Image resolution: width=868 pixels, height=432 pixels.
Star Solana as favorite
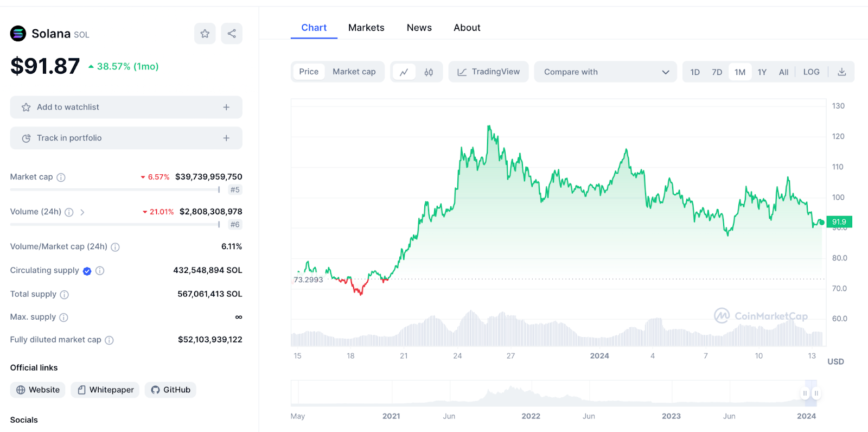pyautogui.click(x=205, y=34)
